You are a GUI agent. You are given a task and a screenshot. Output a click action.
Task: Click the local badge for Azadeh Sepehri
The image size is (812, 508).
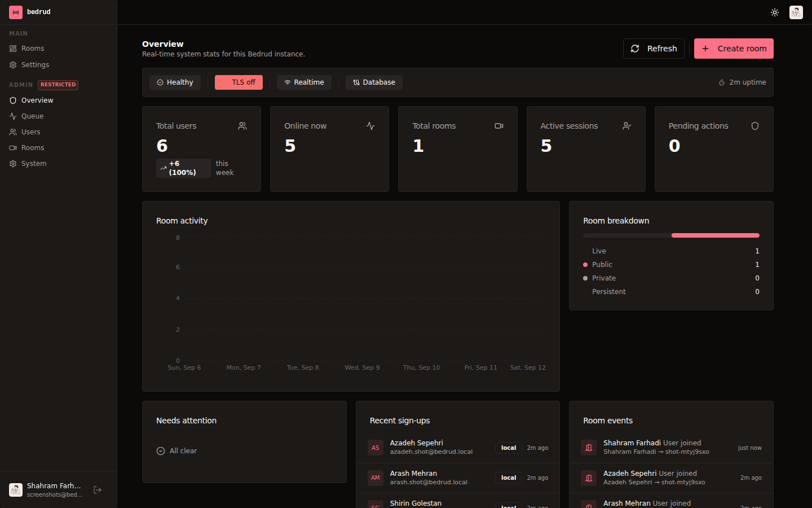[509, 448]
